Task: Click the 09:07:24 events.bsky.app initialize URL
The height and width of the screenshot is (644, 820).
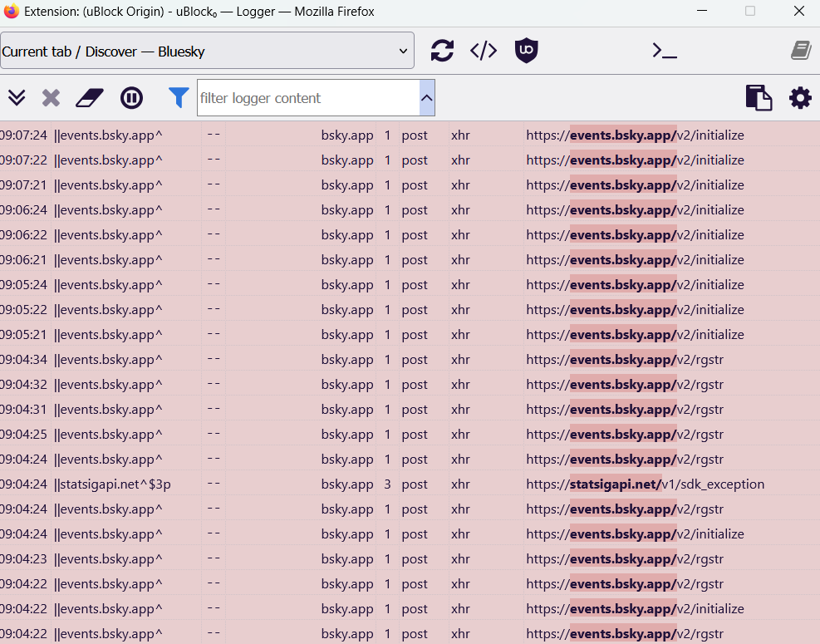Action: click(x=635, y=135)
